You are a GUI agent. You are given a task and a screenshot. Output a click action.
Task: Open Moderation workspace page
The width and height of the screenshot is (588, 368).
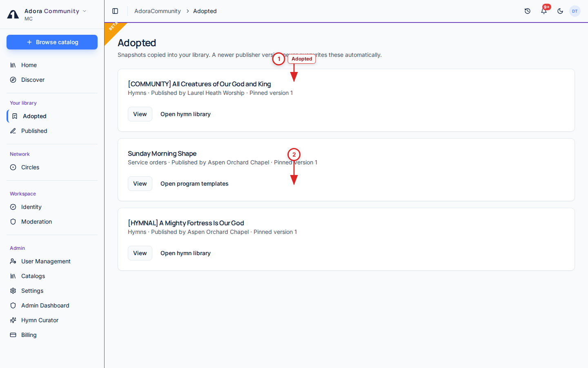(x=52, y=222)
